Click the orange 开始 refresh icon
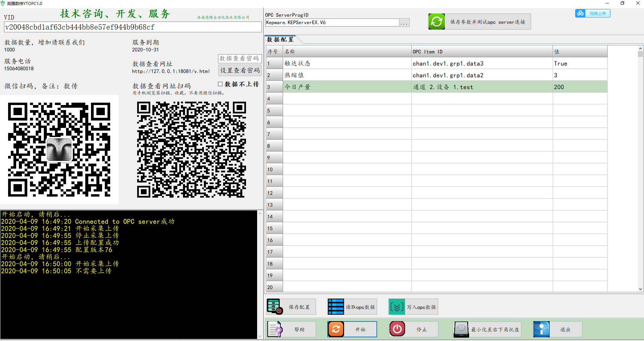Viewport: 644px width, 341px height. point(336,329)
